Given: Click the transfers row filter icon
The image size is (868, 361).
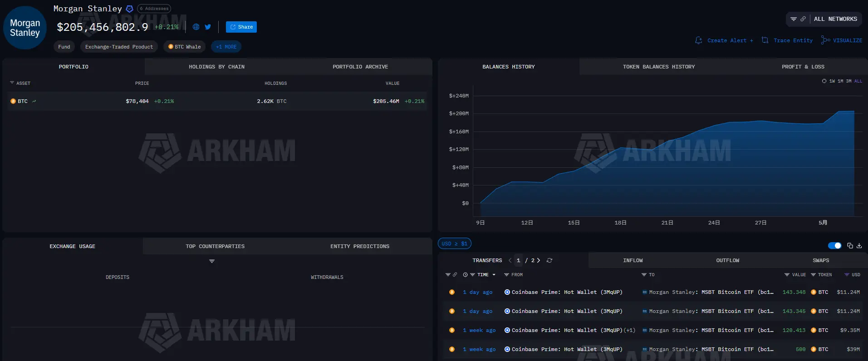Looking at the screenshot, I should (448, 275).
